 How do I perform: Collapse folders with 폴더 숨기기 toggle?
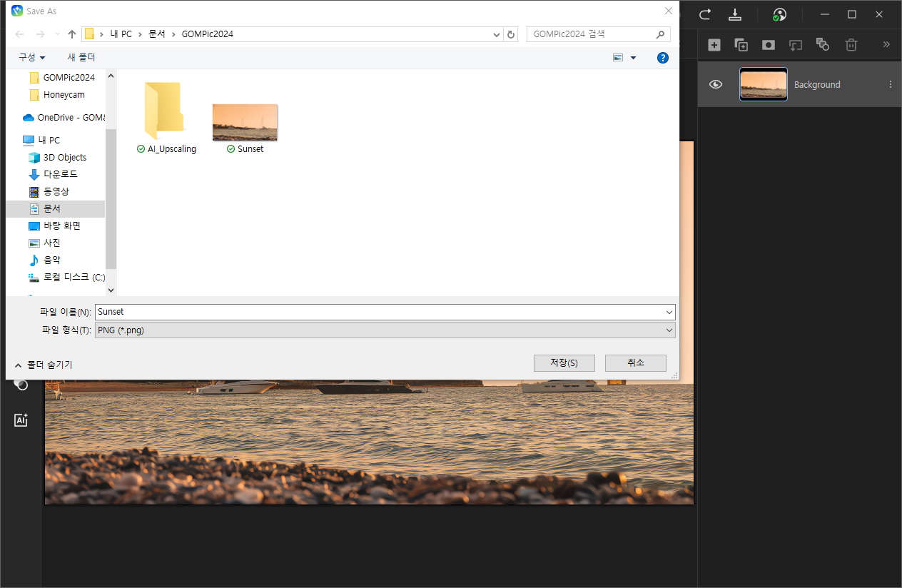pos(44,365)
